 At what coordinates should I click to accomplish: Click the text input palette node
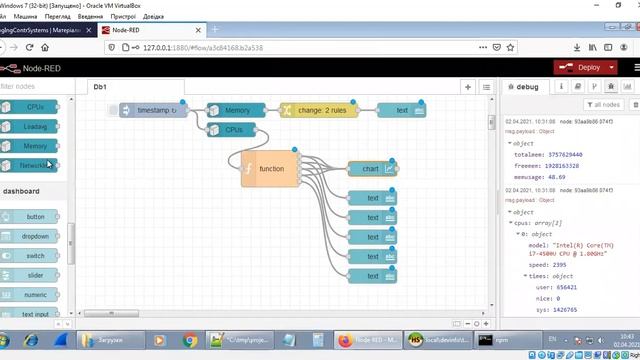pos(29,313)
